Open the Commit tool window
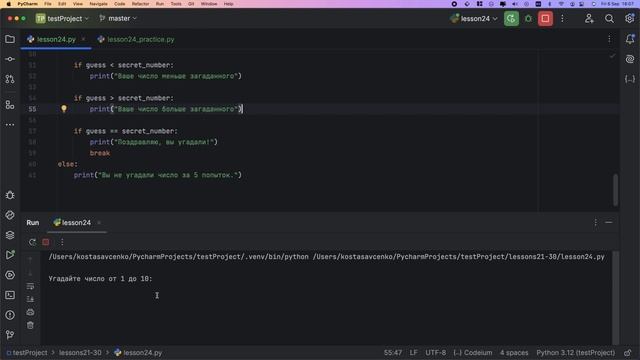 click(10, 59)
